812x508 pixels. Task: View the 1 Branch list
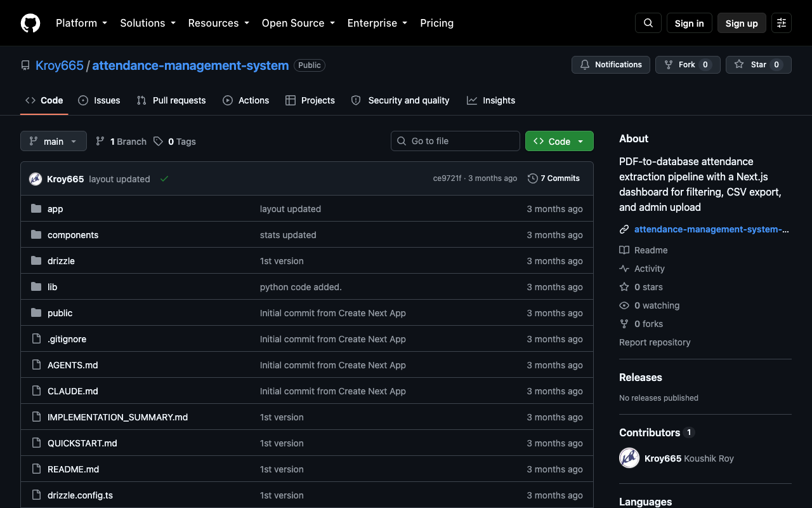(121, 142)
